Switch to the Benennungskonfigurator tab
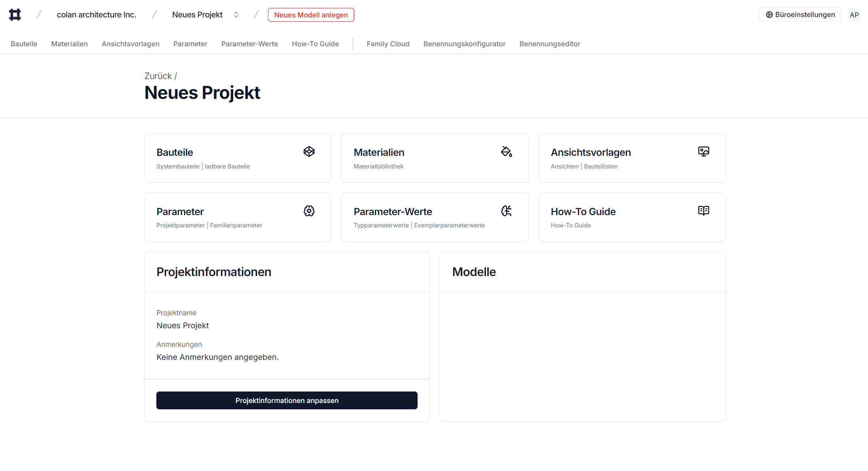 pyautogui.click(x=464, y=44)
